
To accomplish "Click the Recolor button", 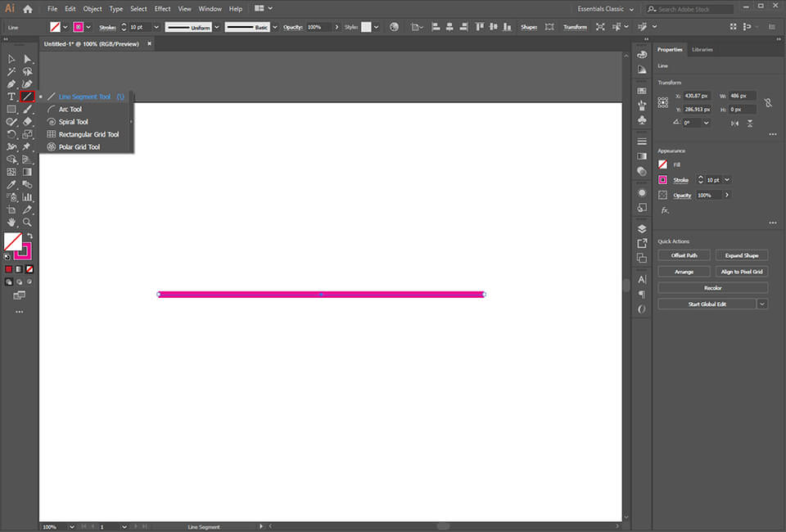I will (711, 286).
